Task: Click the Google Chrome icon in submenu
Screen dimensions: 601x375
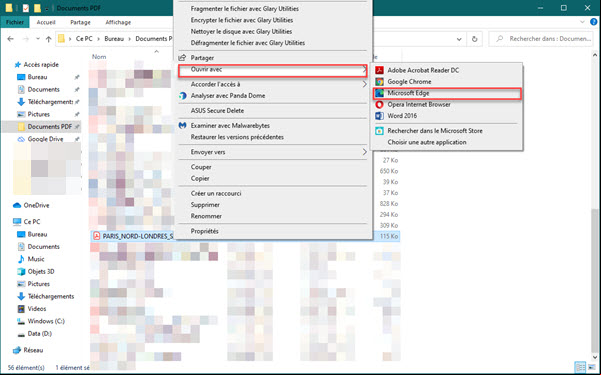Action: click(x=379, y=82)
